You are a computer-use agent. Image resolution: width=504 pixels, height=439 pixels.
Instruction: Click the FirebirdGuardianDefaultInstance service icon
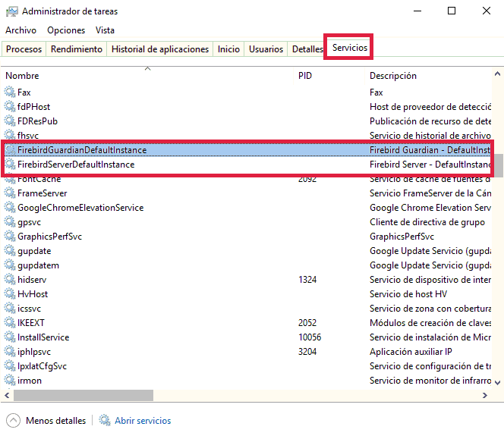(x=10, y=150)
